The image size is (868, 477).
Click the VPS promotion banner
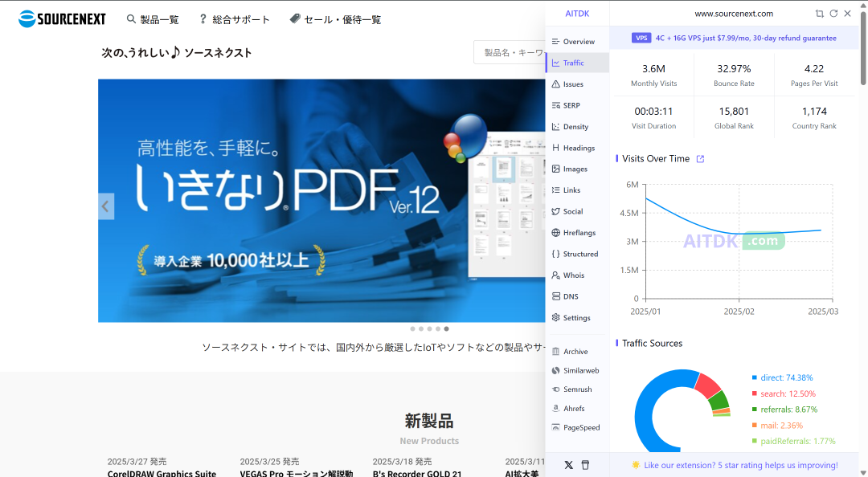click(734, 39)
